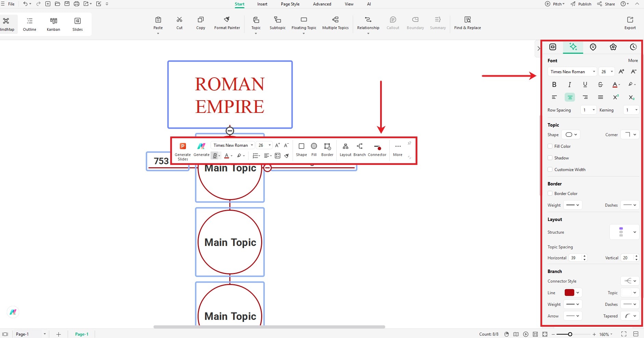Toggle Bold in the side panel
644x338 pixels.
pyautogui.click(x=554, y=84)
